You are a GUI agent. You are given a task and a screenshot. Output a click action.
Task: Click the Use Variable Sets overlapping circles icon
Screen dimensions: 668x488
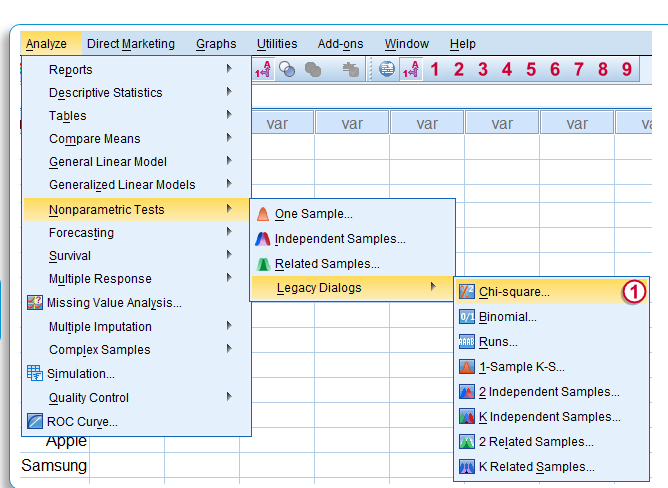pos(287,69)
